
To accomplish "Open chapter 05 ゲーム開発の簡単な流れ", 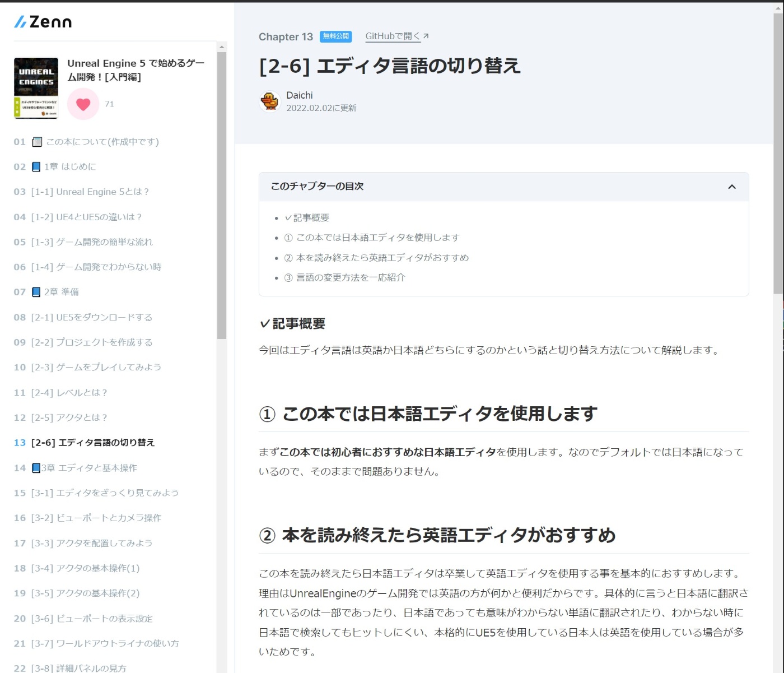I will (83, 242).
